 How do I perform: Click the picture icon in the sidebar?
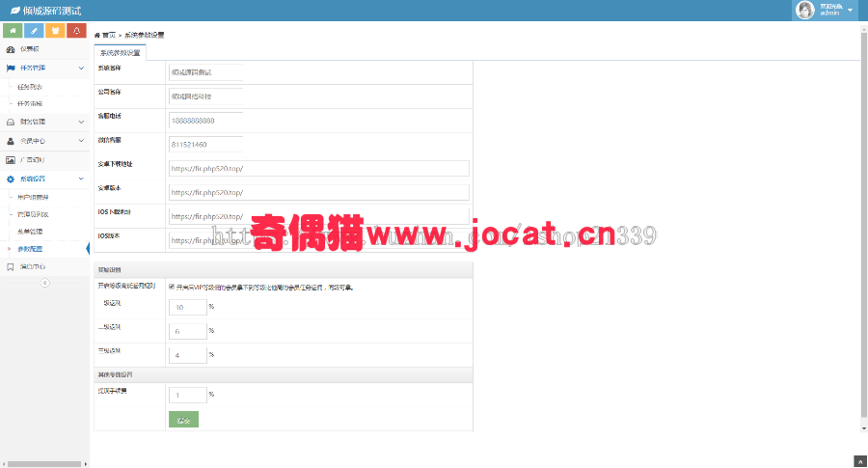pyautogui.click(x=10, y=160)
